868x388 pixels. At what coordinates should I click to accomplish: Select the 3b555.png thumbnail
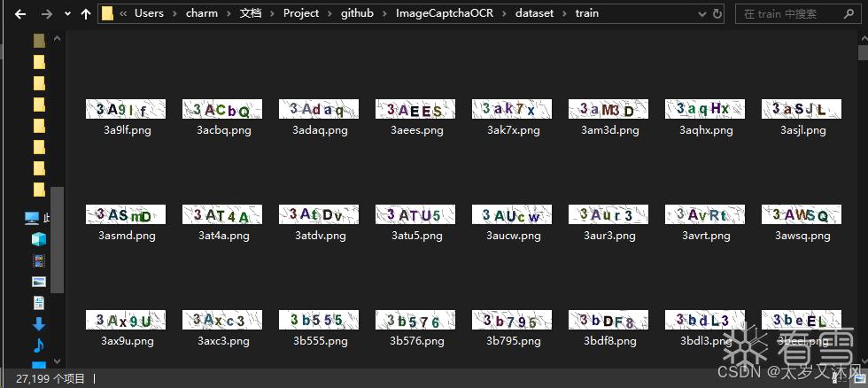coord(318,320)
